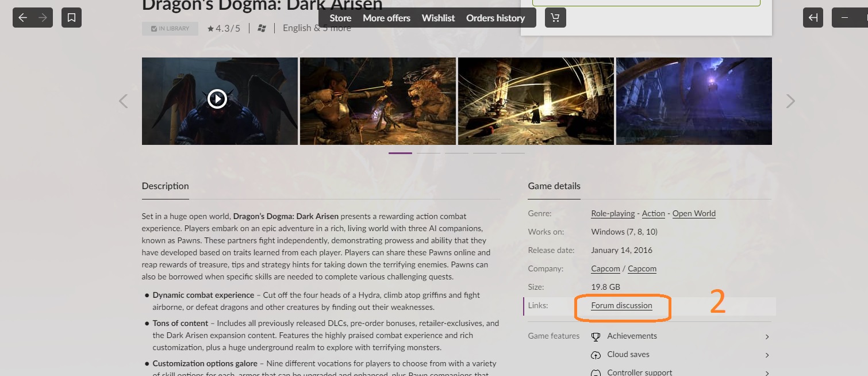868x376 pixels.
Task: Click the Dragon's Dogma: Dark Arisen title
Action: point(262,6)
